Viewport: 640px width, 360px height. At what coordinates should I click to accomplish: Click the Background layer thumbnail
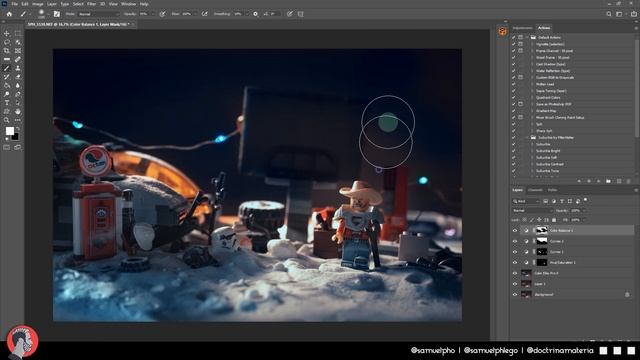[x=526, y=294]
